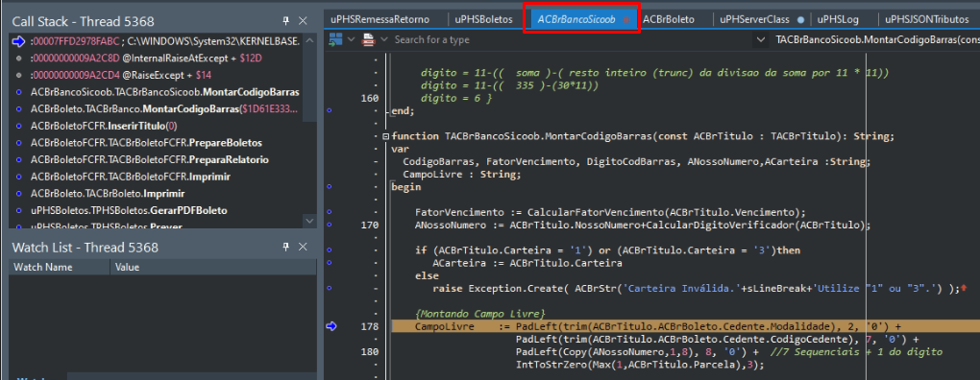
Task: Switch to the uPHSJSONTributos tab
Action: pyautogui.click(x=927, y=19)
